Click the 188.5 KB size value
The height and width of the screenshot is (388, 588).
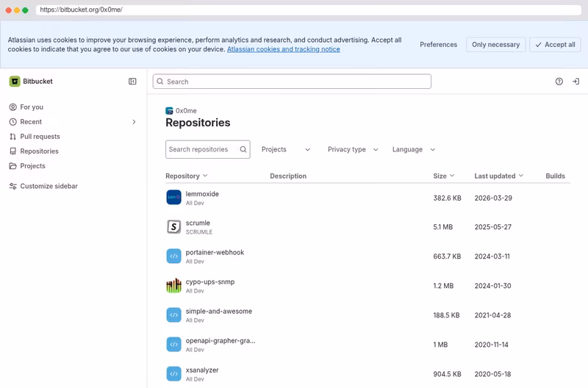(x=446, y=315)
